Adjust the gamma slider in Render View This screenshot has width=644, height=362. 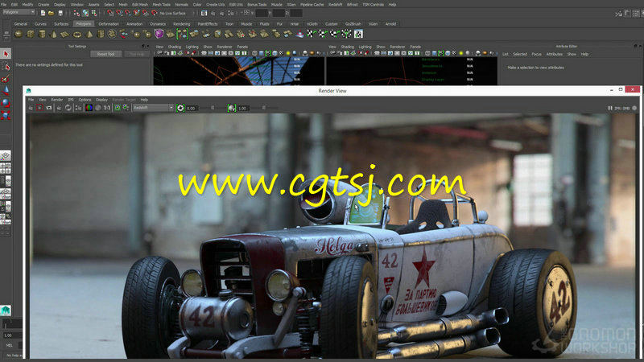tap(263, 108)
